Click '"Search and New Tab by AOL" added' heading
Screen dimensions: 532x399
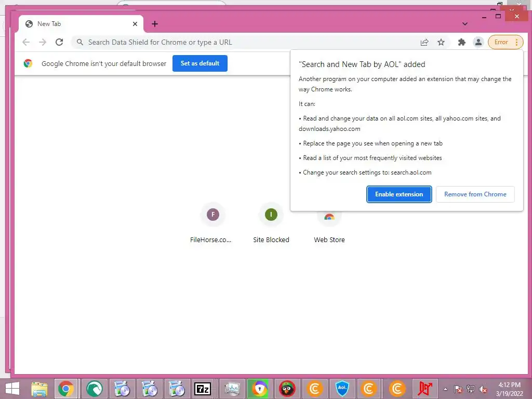(x=362, y=64)
